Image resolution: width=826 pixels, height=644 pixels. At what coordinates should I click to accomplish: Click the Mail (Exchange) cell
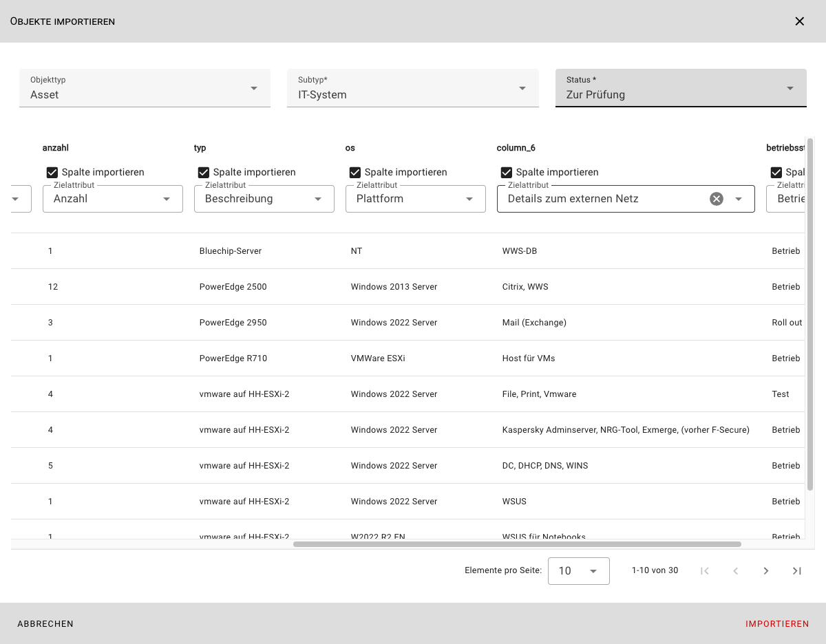click(x=534, y=323)
